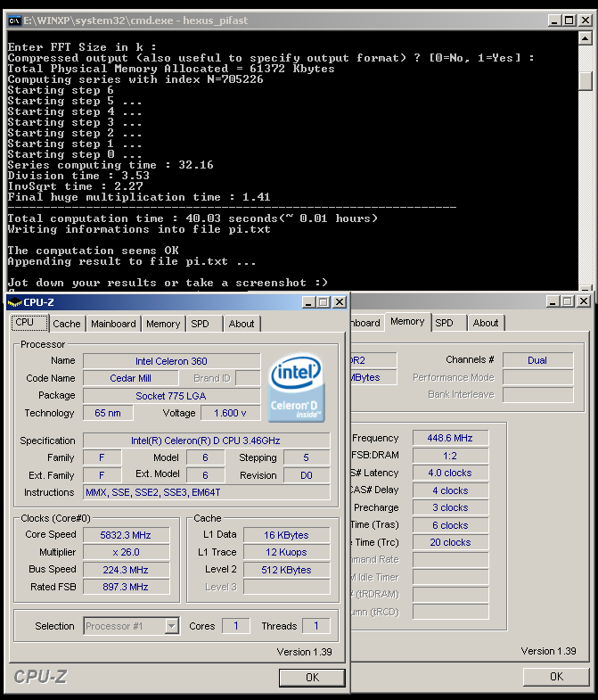Click the 'The computation seems OK' line
The image size is (598, 700).
(x=93, y=251)
